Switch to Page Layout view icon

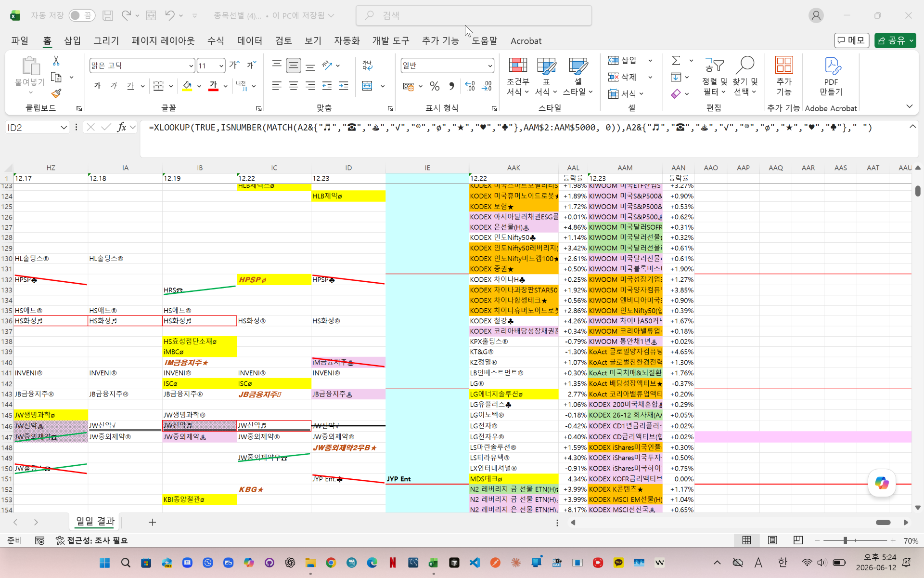[x=772, y=540]
